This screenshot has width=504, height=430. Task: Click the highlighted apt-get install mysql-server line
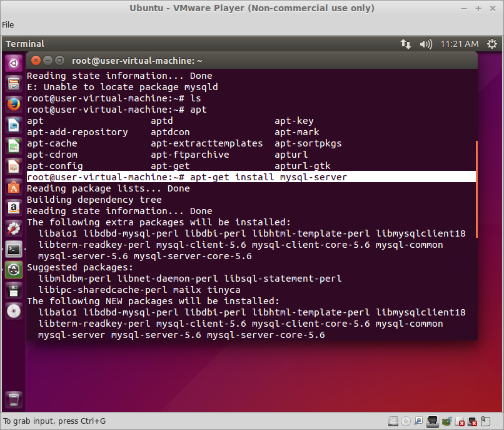[x=251, y=177]
